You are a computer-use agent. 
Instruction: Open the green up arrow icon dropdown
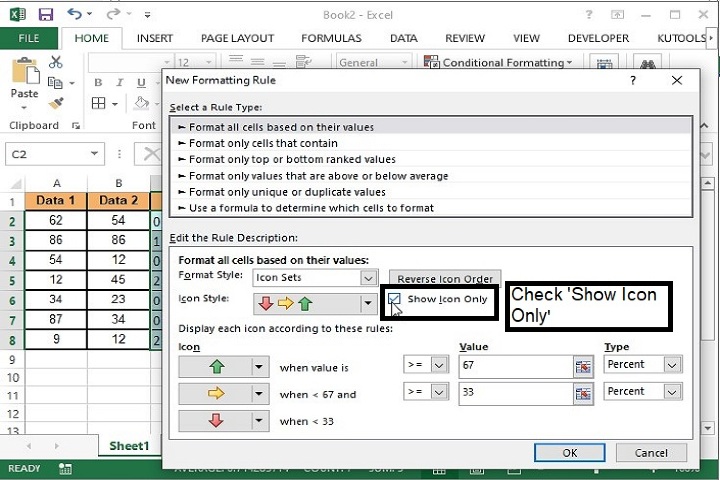click(x=259, y=367)
